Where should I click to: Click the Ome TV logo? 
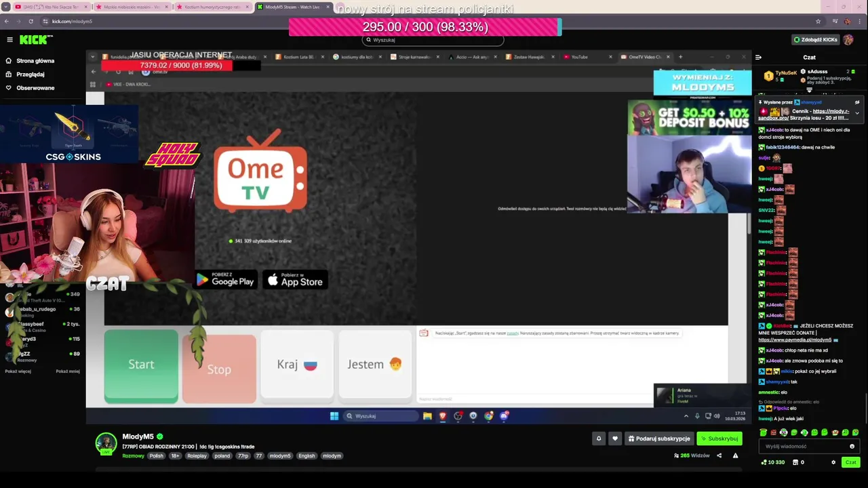pos(260,171)
